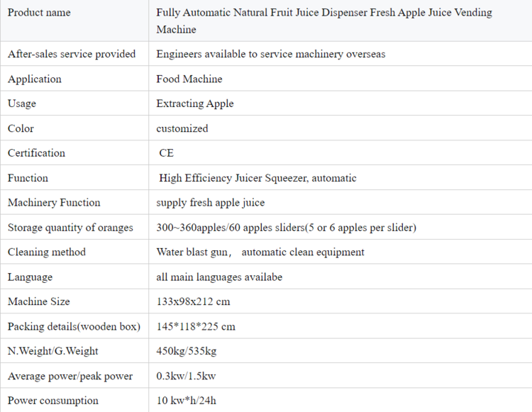The width and height of the screenshot is (532, 412).
Task: Click the "Storage quantity of oranges" label
Action: [x=70, y=228]
